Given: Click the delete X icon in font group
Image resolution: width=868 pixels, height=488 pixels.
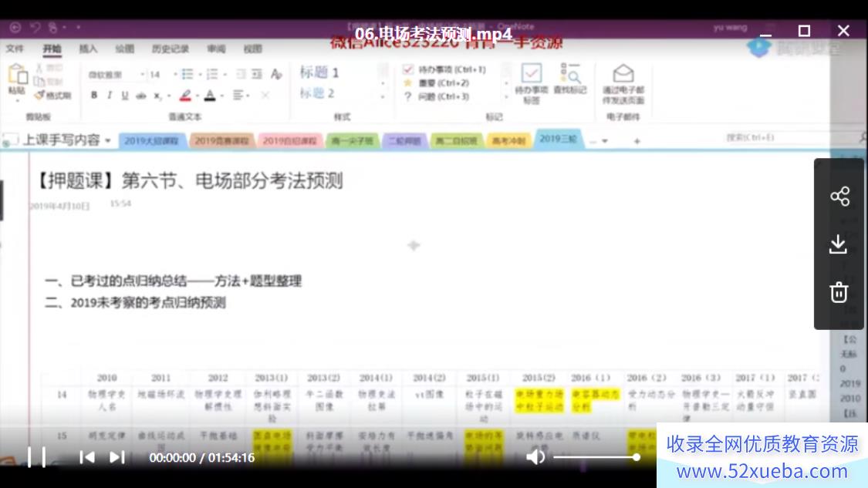Looking at the screenshot, I should (265, 95).
